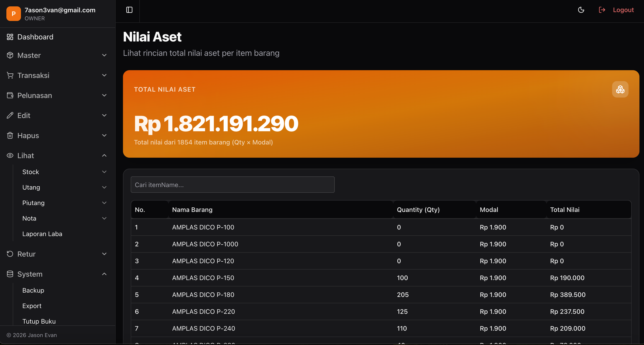The width and height of the screenshot is (644, 345).
Task: Open the Utang submenu label
Action: 31,187
